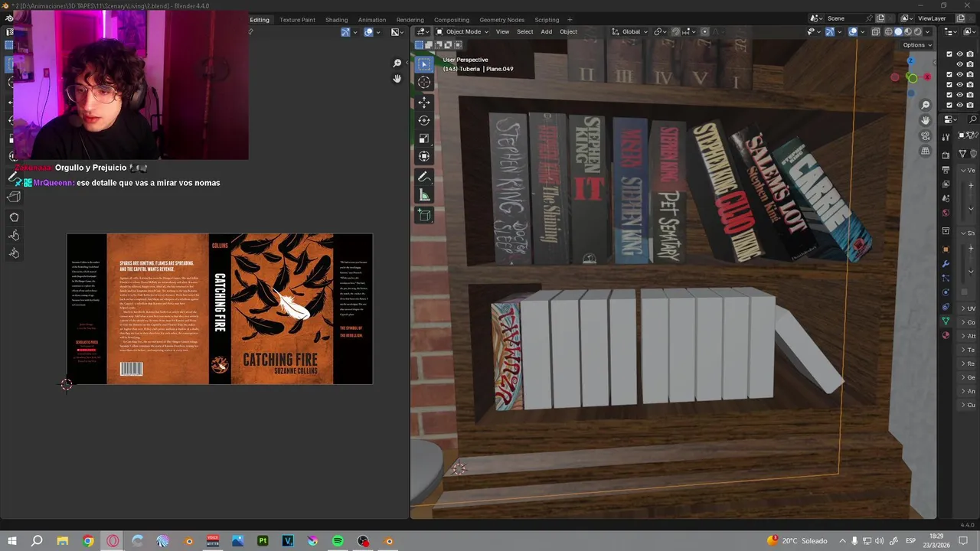Select the Relax tool in the UV editor toolbar

[14, 235]
